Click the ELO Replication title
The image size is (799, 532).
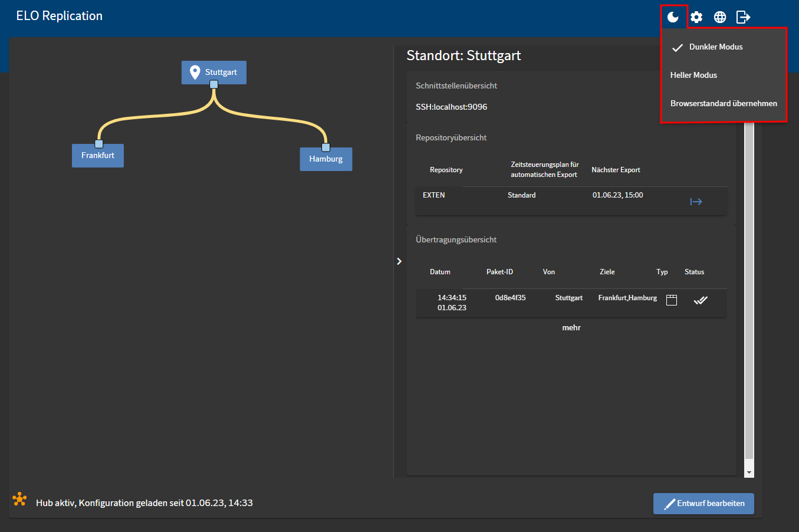click(59, 16)
